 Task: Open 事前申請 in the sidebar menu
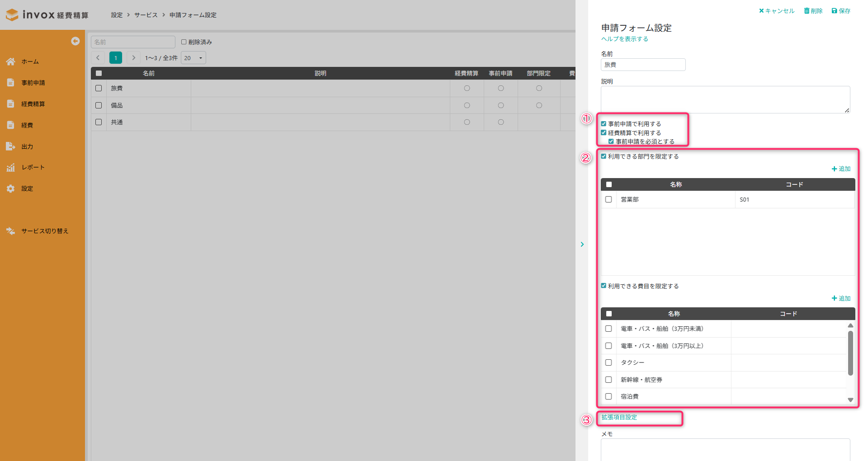33,83
